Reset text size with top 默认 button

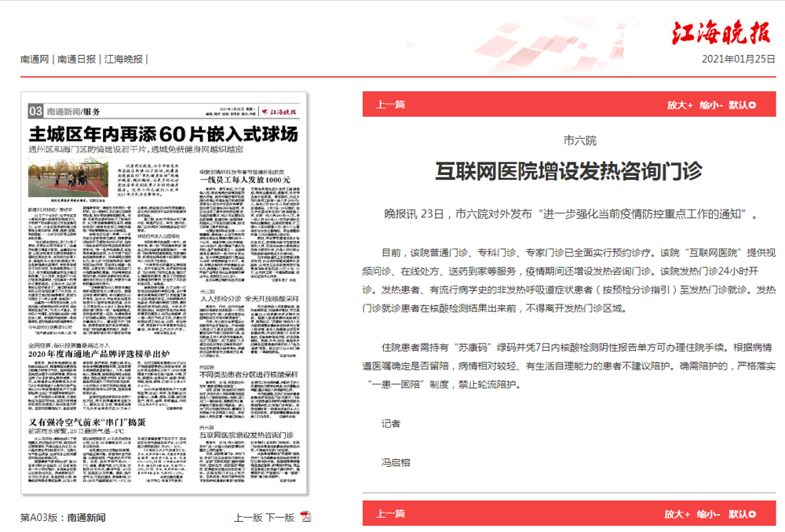(742, 105)
